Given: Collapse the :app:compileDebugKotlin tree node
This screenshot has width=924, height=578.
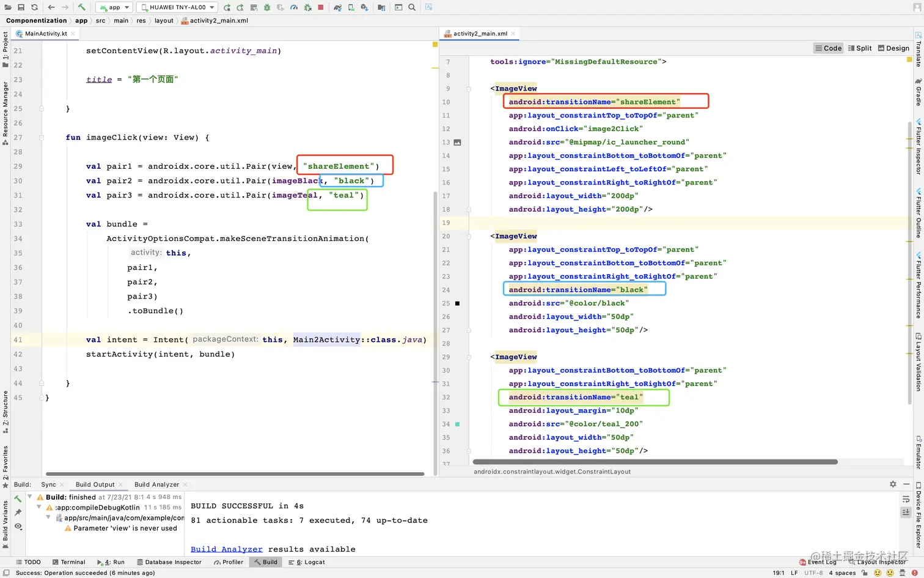Looking at the screenshot, I should [40, 507].
